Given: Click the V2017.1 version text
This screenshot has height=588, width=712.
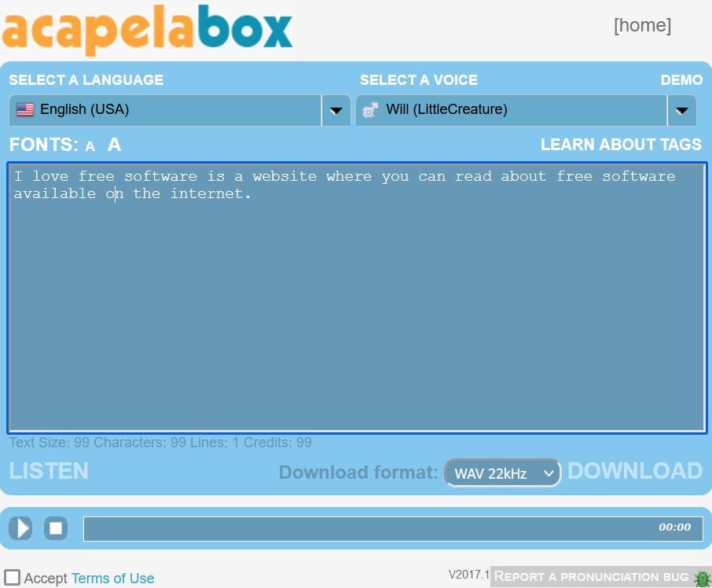Looking at the screenshot, I should pos(469,575).
